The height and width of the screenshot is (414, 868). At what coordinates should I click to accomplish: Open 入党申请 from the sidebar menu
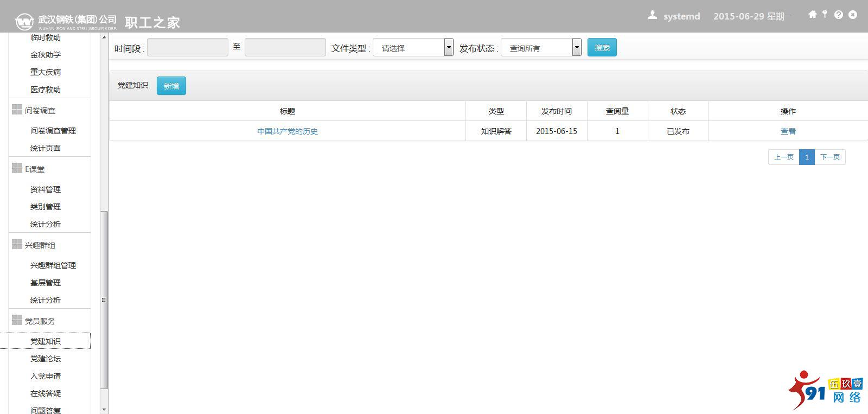click(46, 376)
